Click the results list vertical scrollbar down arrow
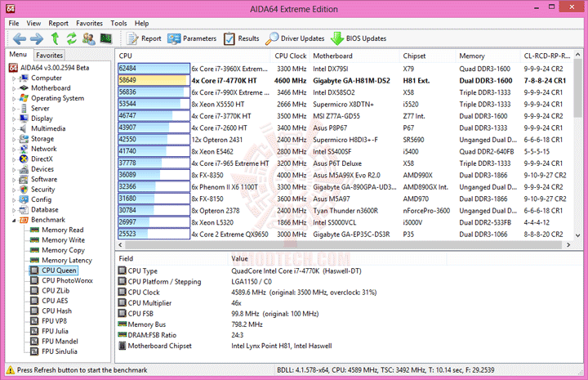588x380 pixels. tap(578, 235)
